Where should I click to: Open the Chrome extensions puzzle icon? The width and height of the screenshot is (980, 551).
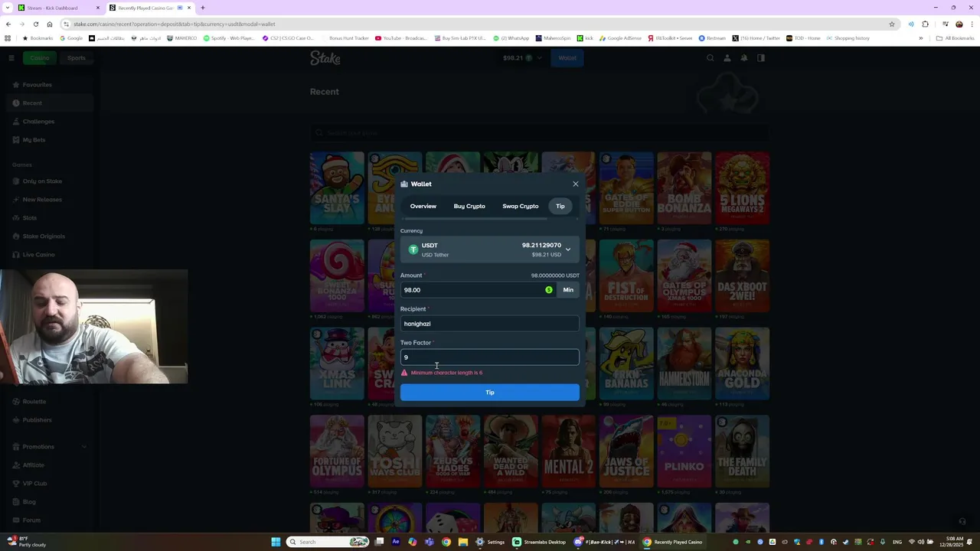(x=925, y=24)
